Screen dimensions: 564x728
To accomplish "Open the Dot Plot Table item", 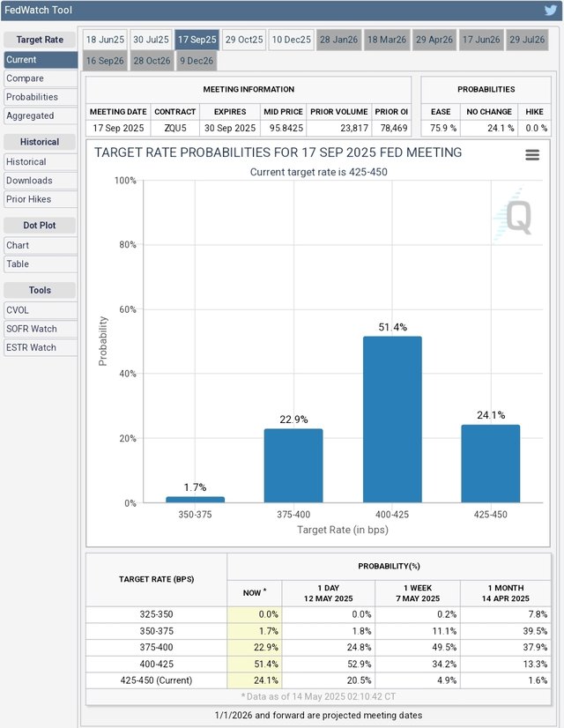I will tap(41, 264).
